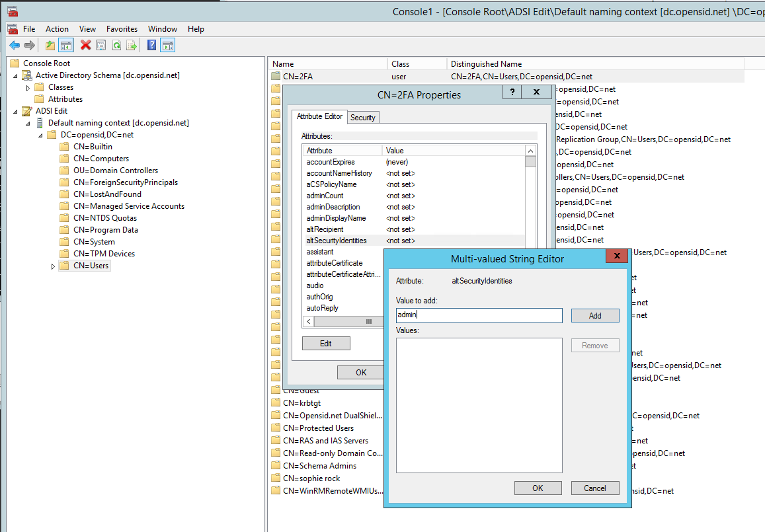Click the Refresh toolbar icon
765x532 pixels.
pos(116,46)
